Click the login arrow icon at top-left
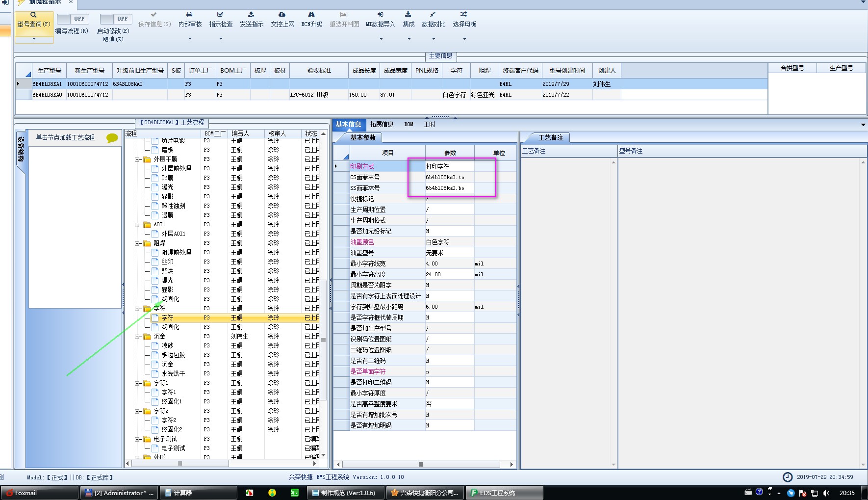Screen dimensions: 868x500 pyautogui.click(x=5, y=2)
